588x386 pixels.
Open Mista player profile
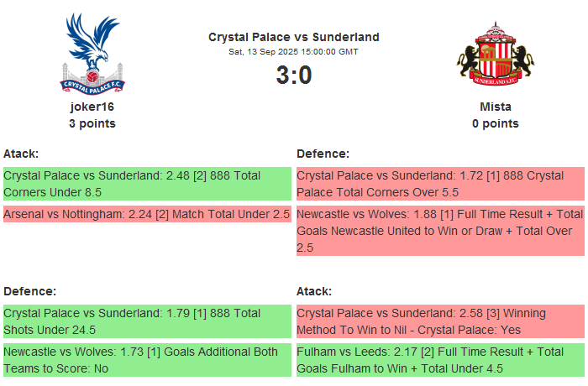click(x=496, y=107)
